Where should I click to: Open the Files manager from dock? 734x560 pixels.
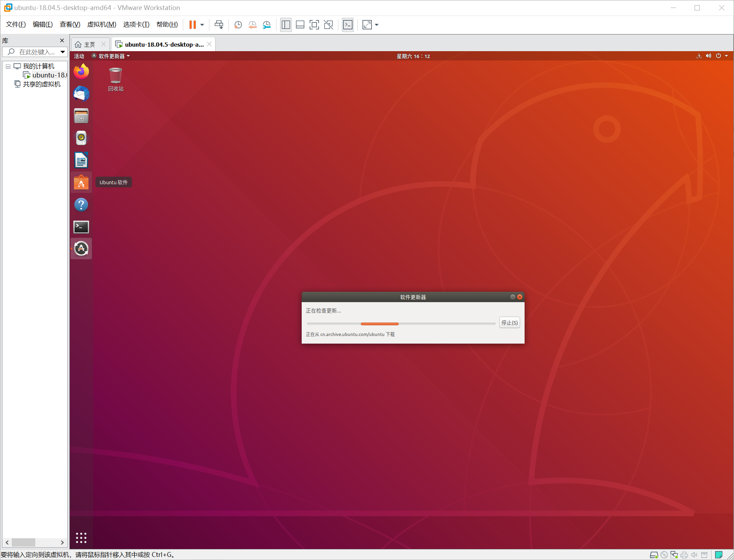81,116
